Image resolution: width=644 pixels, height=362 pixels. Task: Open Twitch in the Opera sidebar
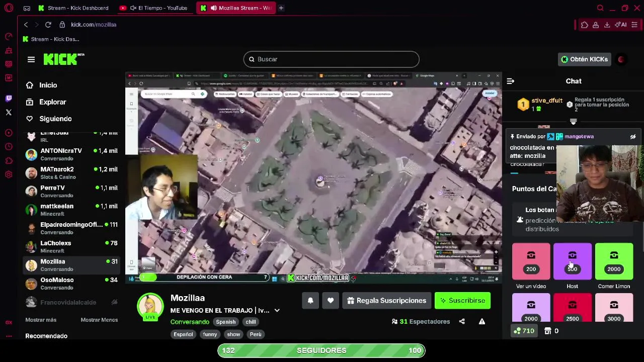(x=9, y=99)
